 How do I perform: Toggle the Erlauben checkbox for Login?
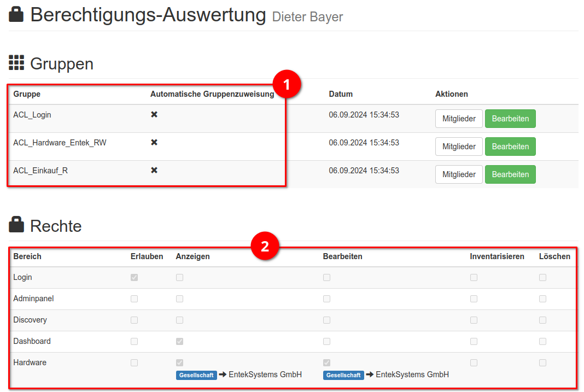coord(134,277)
